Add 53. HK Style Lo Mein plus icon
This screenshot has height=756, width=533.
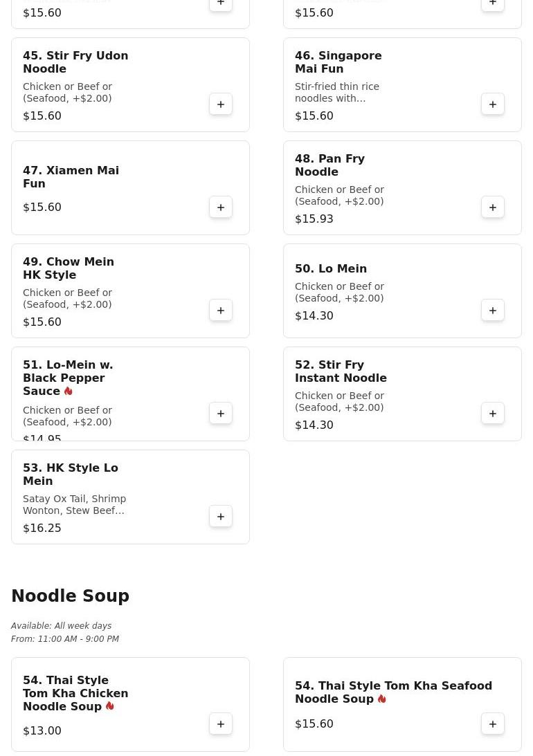point(220,517)
